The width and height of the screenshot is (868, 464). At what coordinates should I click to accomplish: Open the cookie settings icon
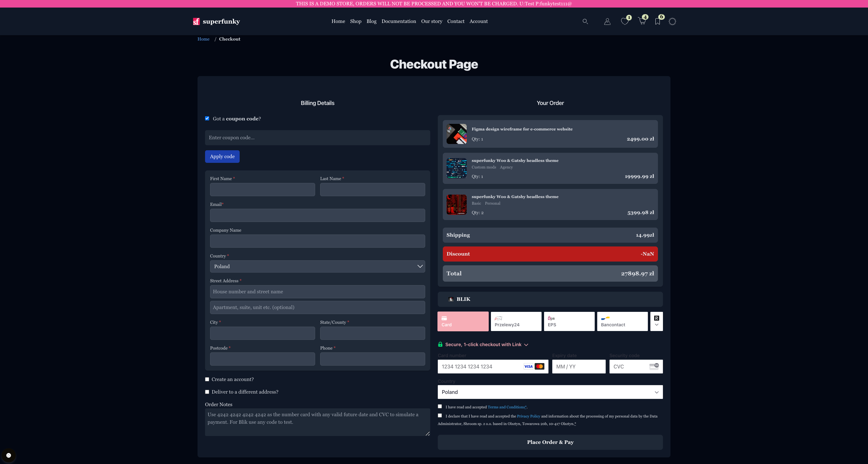(x=9, y=455)
